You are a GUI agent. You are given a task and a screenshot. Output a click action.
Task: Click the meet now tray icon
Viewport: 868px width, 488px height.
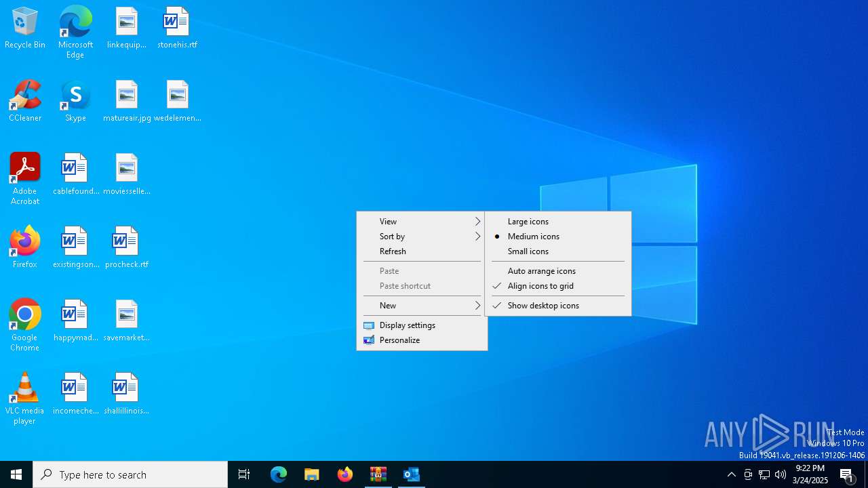(748, 474)
